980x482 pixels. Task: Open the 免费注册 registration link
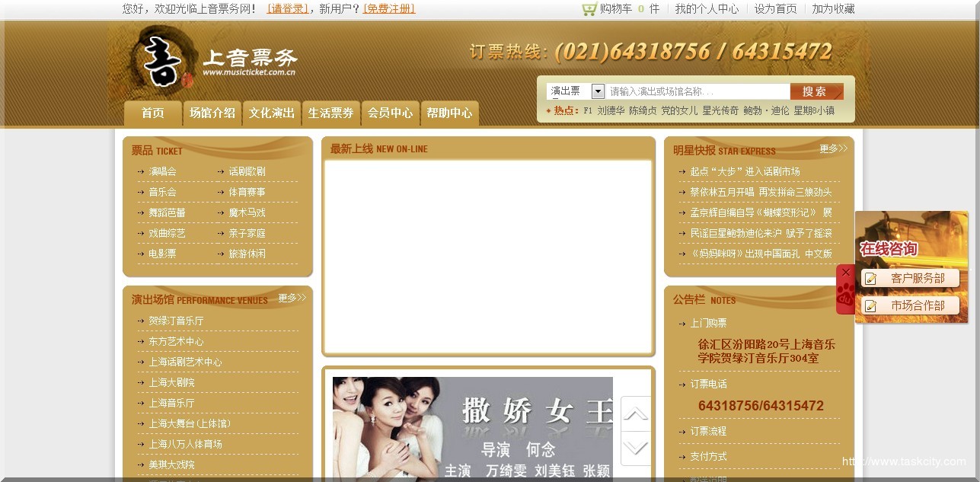[388, 9]
